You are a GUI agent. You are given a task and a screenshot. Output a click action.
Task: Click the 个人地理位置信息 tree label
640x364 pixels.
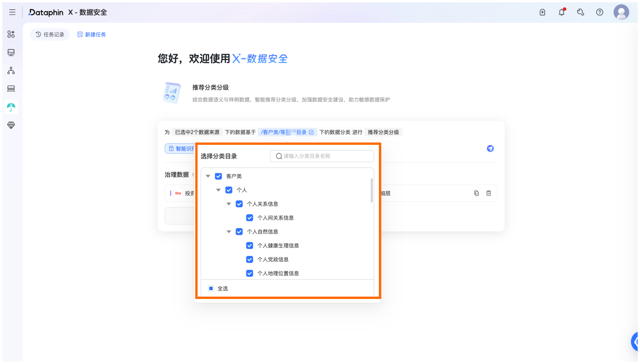(278, 273)
